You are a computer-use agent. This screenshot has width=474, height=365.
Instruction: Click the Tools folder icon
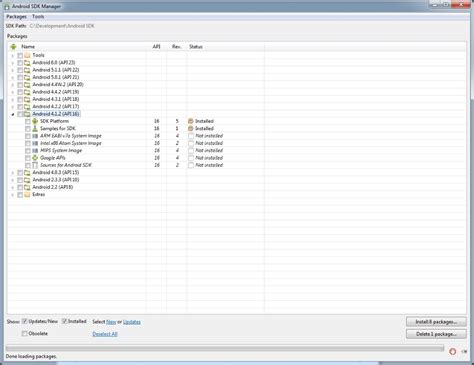point(27,55)
